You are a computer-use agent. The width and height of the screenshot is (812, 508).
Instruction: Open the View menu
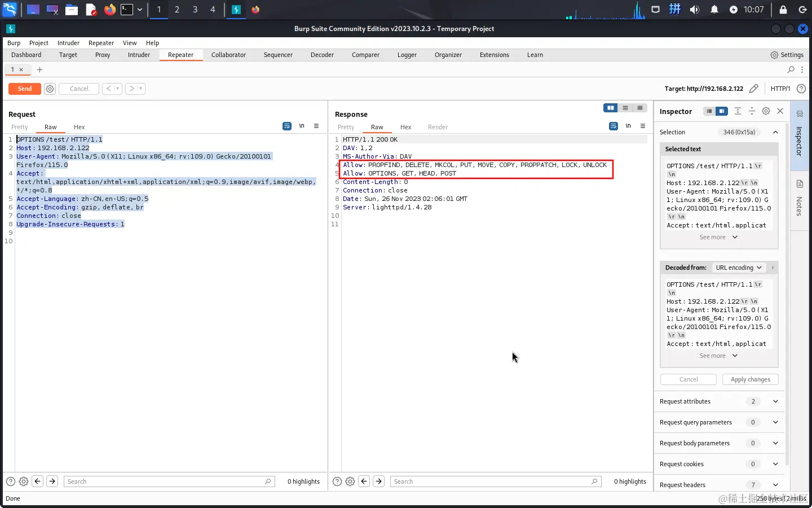click(130, 43)
